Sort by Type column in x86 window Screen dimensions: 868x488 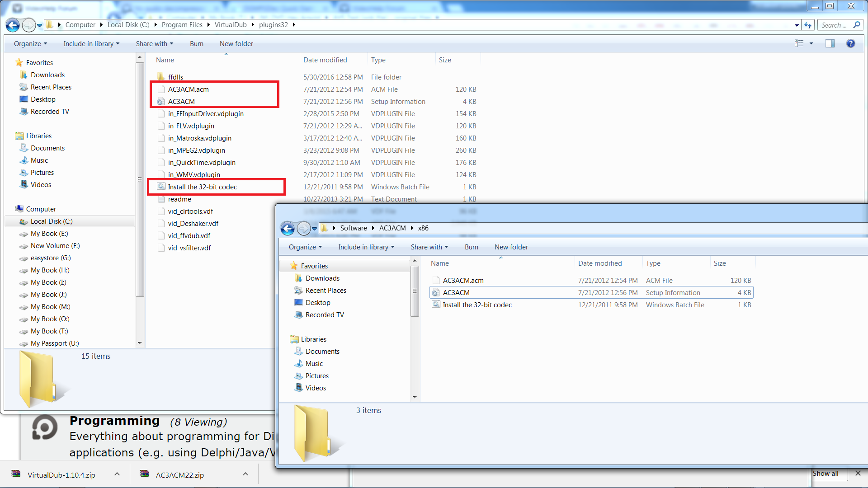coord(676,263)
